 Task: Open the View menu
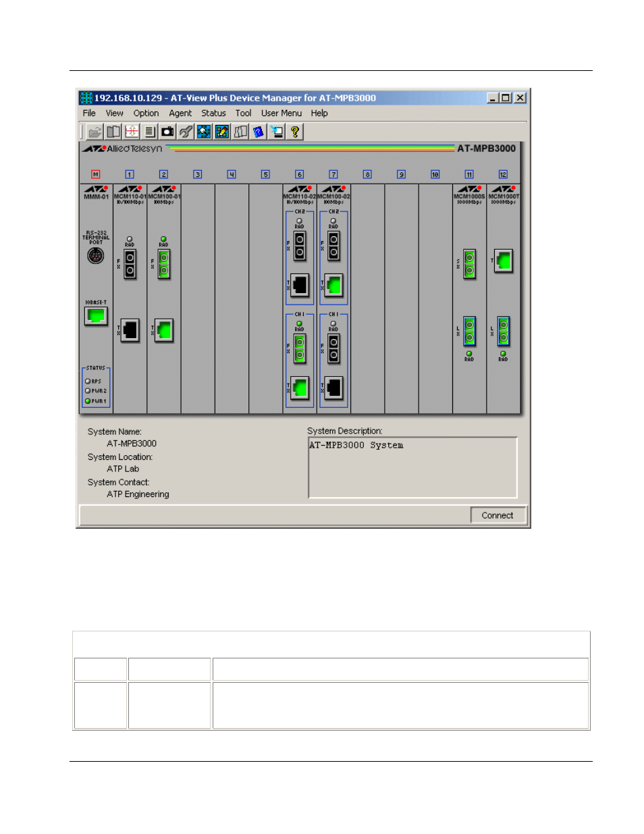[x=115, y=113]
